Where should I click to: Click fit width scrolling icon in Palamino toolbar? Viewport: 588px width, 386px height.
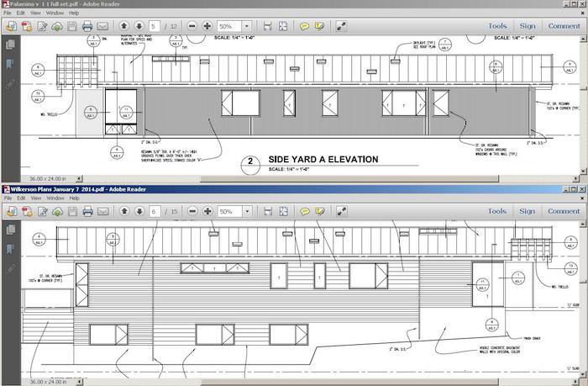(x=267, y=26)
